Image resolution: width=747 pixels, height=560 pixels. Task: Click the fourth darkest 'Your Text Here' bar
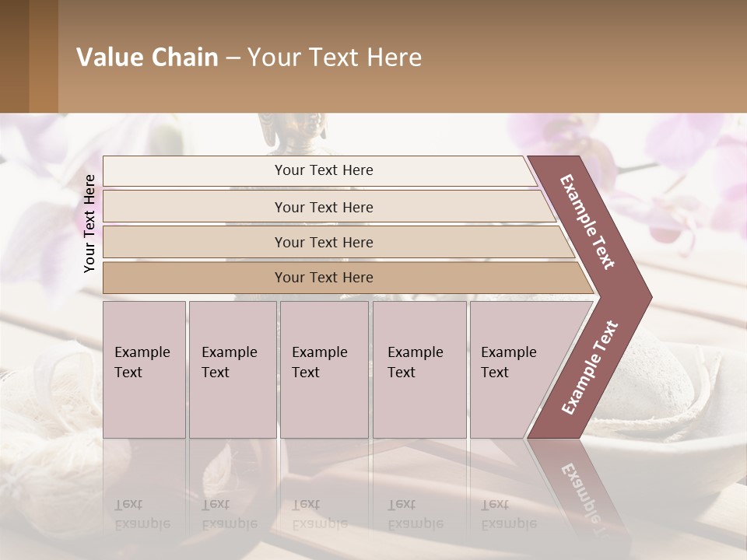click(349, 278)
